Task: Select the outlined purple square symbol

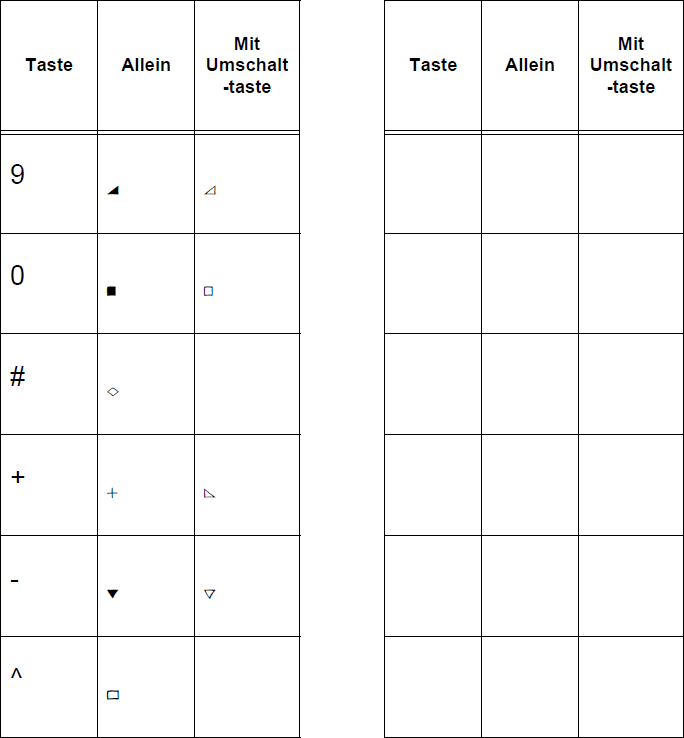Action: coord(209,291)
